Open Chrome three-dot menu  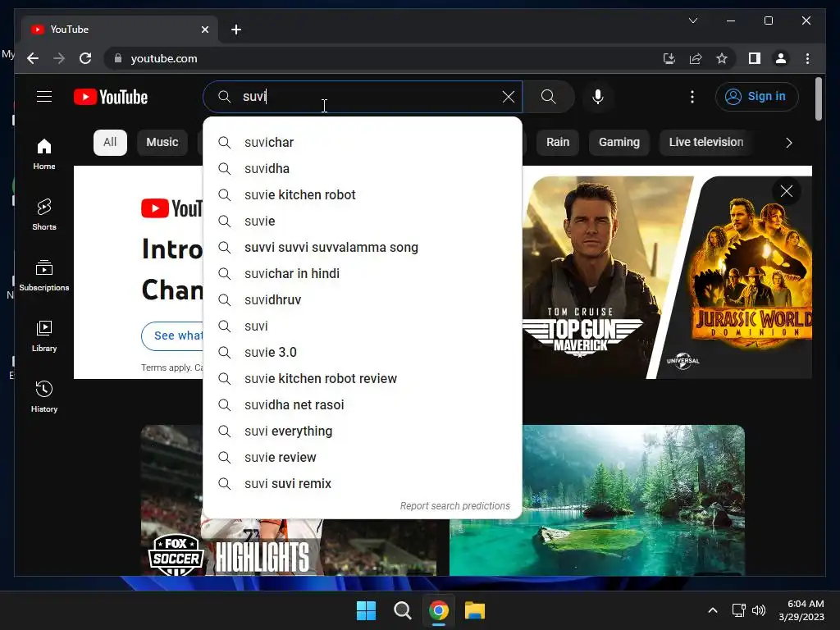(x=807, y=58)
